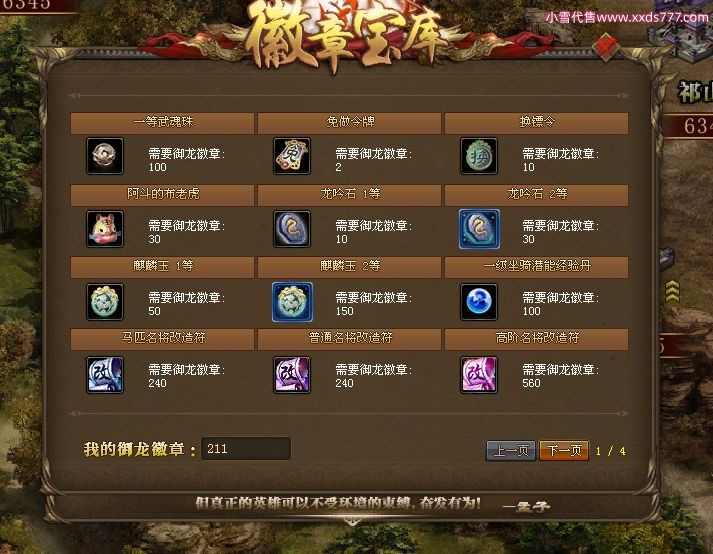Select the 阿斗的布老虎 tiger icon
This screenshot has width=713, height=554.
pos(105,229)
